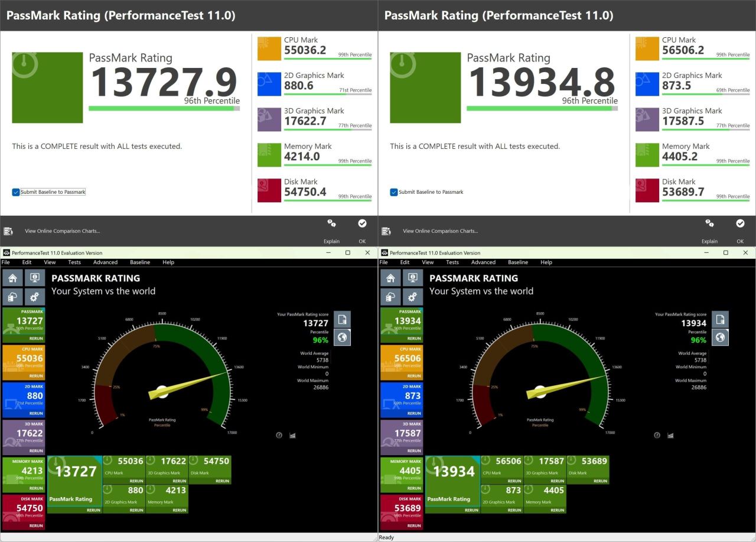Click the red Disk Mark icon beside 54750.4
The image size is (756, 542).
(269, 190)
